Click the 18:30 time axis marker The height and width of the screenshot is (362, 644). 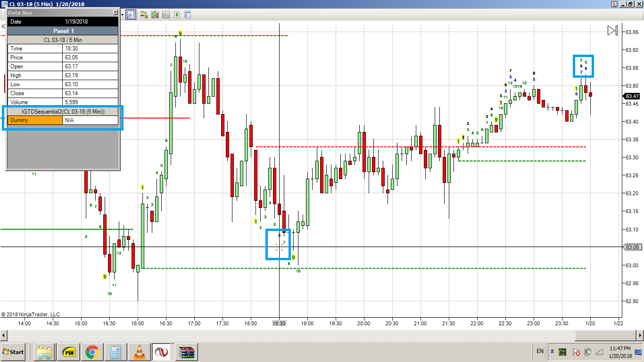279,323
